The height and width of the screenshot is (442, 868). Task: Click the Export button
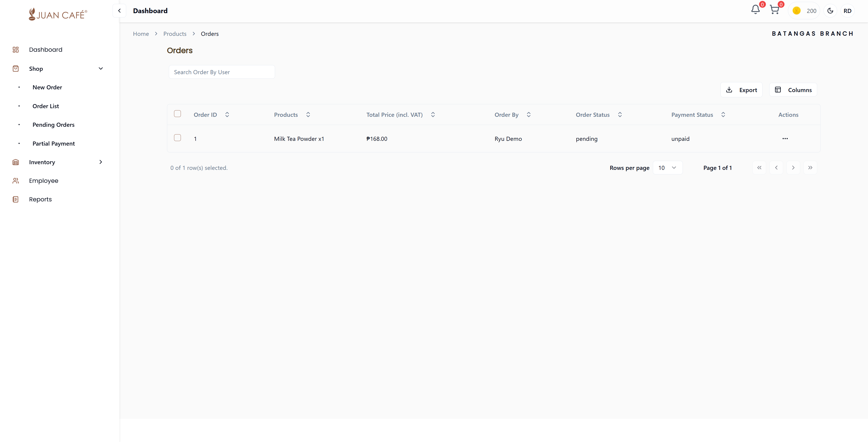tap(741, 90)
